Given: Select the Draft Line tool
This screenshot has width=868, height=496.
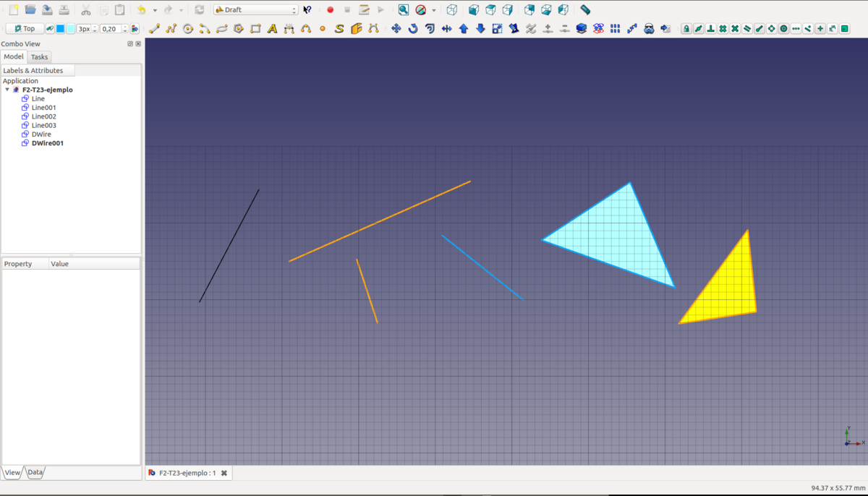Looking at the screenshot, I should (154, 29).
